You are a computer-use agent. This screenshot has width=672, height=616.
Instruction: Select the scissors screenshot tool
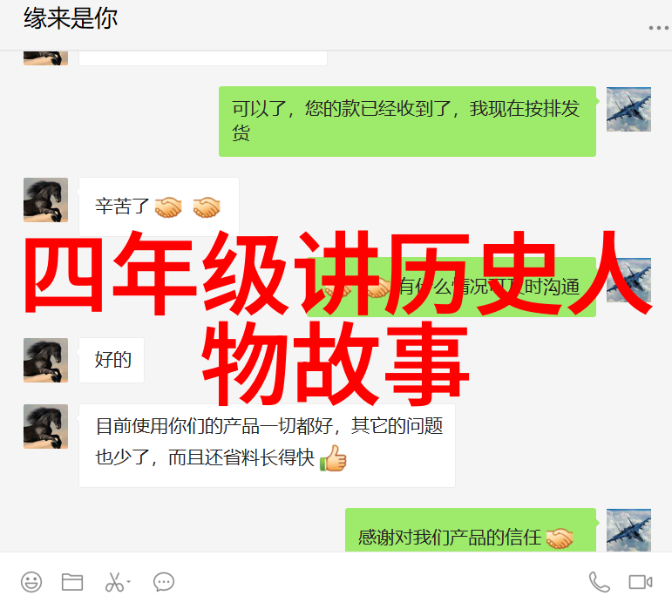(114, 582)
